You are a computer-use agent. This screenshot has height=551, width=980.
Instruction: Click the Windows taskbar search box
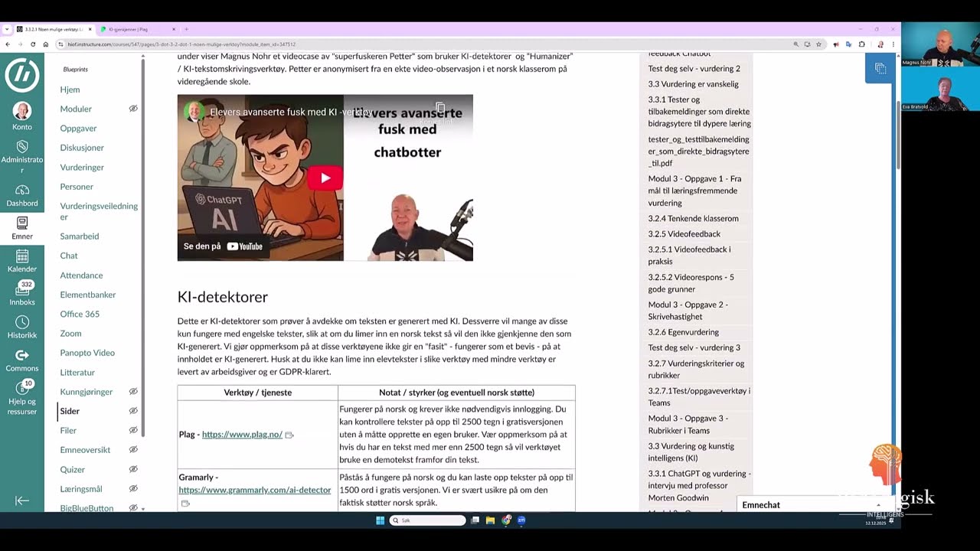click(427, 520)
